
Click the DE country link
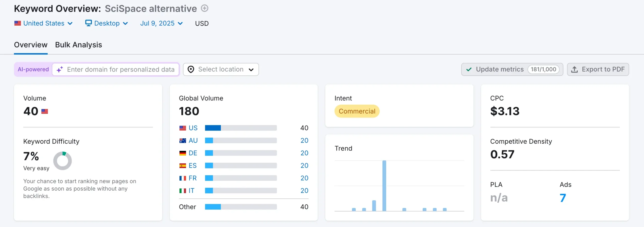[x=193, y=153]
